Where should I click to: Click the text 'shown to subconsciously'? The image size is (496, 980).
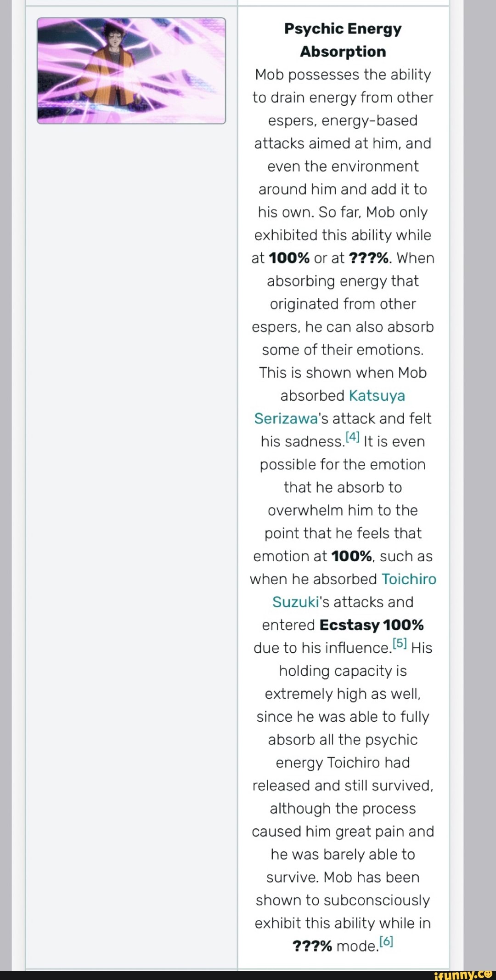pos(343,900)
